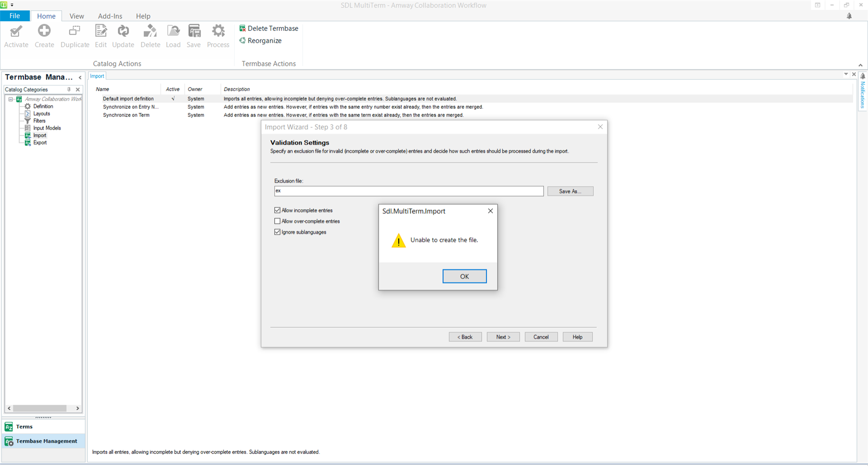
Task: Click the Description column header
Action: click(x=237, y=89)
